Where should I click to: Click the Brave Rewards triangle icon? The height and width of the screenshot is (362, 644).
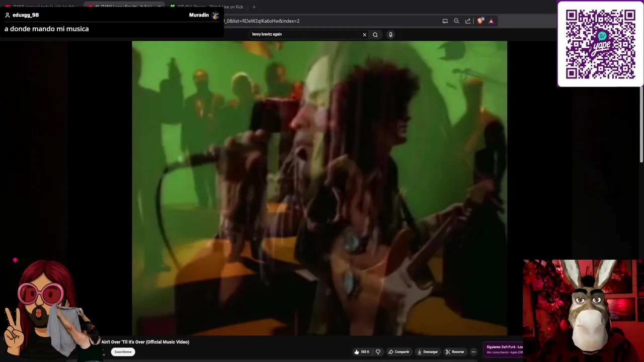pos(491,21)
